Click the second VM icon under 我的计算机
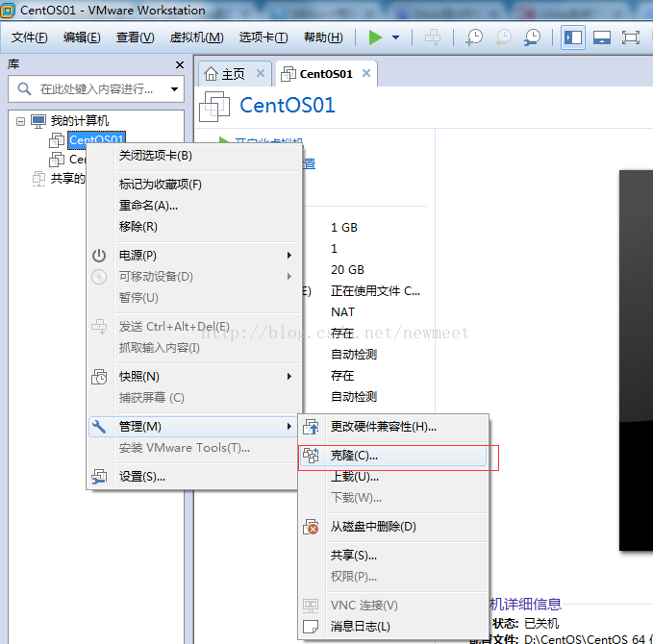The width and height of the screenshot is (653, 644). pyautogui.click(x=57, y=159)
